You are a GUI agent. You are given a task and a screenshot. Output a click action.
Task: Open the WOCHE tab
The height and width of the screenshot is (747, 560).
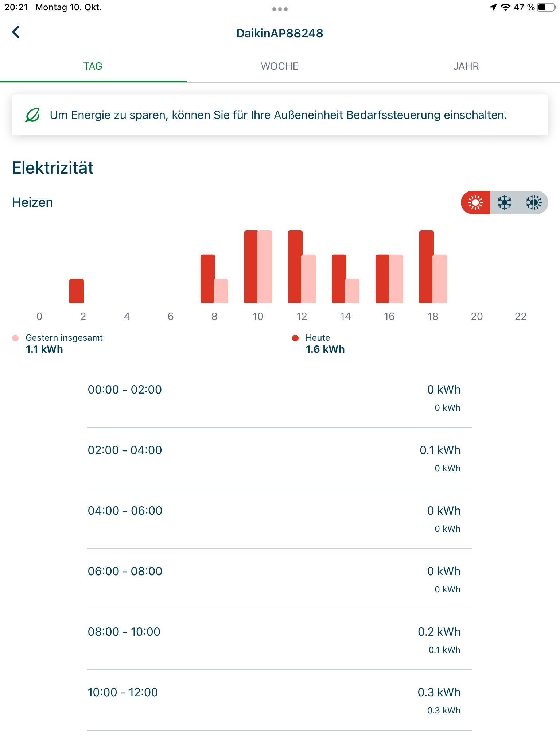(x=280, y=66)
